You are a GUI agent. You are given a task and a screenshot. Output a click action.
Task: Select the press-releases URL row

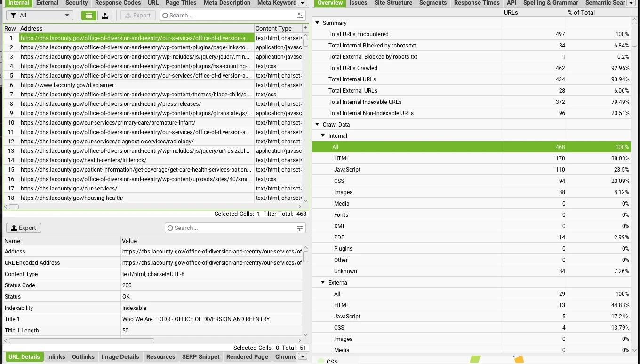(x=152, y=104)
